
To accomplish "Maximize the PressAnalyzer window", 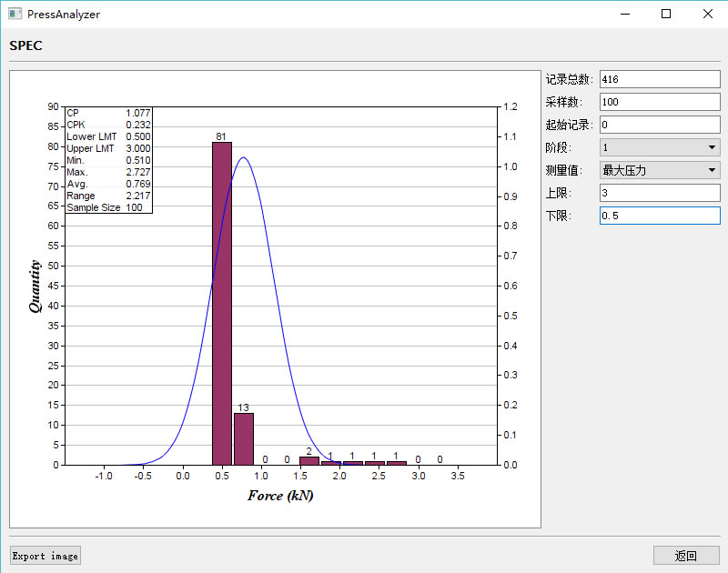I will click(666, 14).
